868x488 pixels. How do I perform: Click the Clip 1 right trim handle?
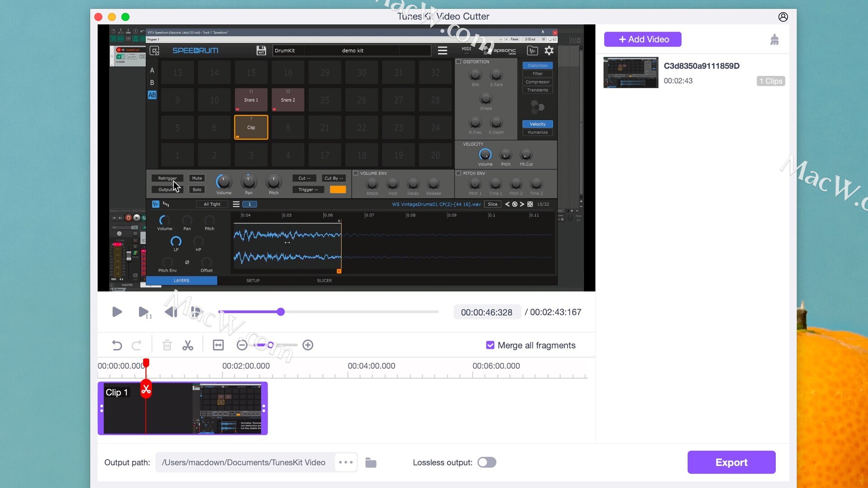tap(264, 408)
